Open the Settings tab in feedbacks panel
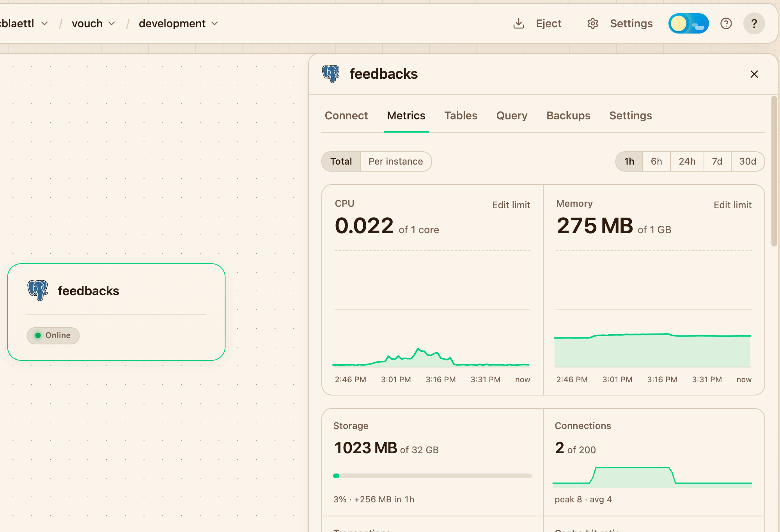 pyautogui.click(x=631, y=116)
